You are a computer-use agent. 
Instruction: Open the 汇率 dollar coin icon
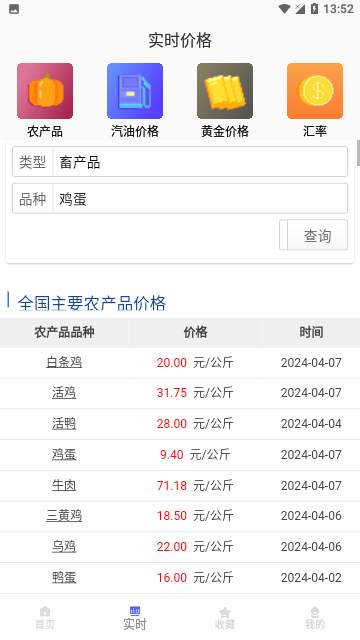point(315,91)
